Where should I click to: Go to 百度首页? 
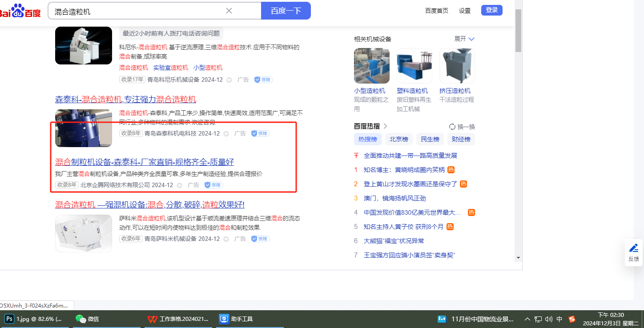pyautogui.click(x=437, y=11)
